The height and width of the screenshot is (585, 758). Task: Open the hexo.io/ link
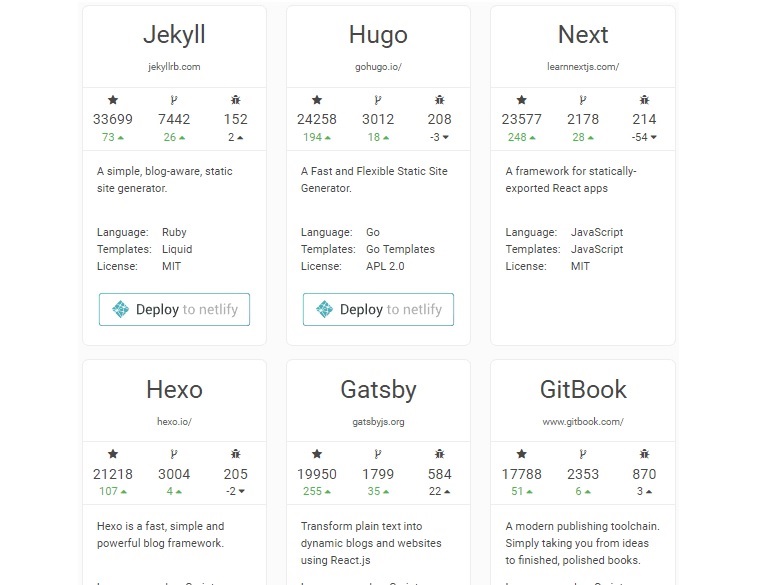(x=174, y=422)
